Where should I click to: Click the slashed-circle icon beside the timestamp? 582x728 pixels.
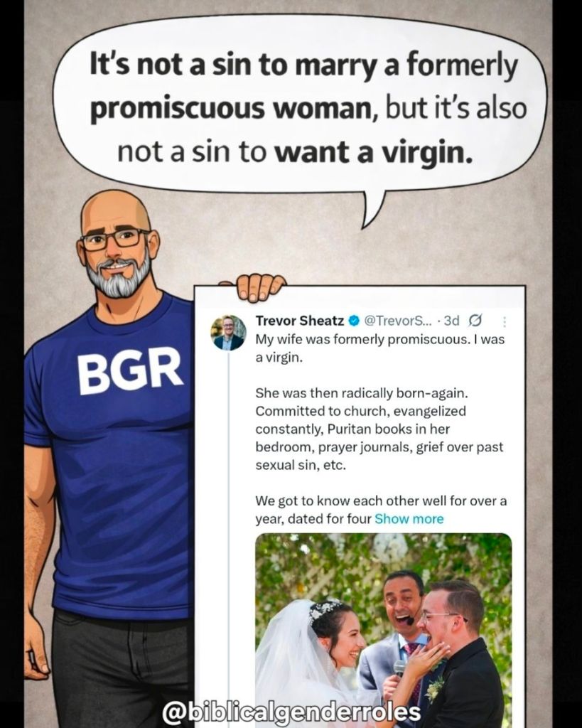pos(476,321)
